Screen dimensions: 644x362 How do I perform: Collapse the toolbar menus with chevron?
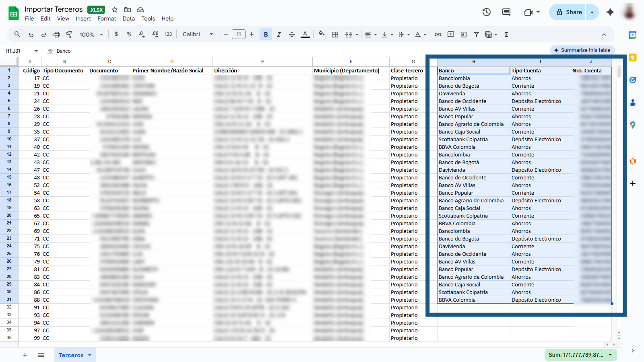[x=604, y=35]
